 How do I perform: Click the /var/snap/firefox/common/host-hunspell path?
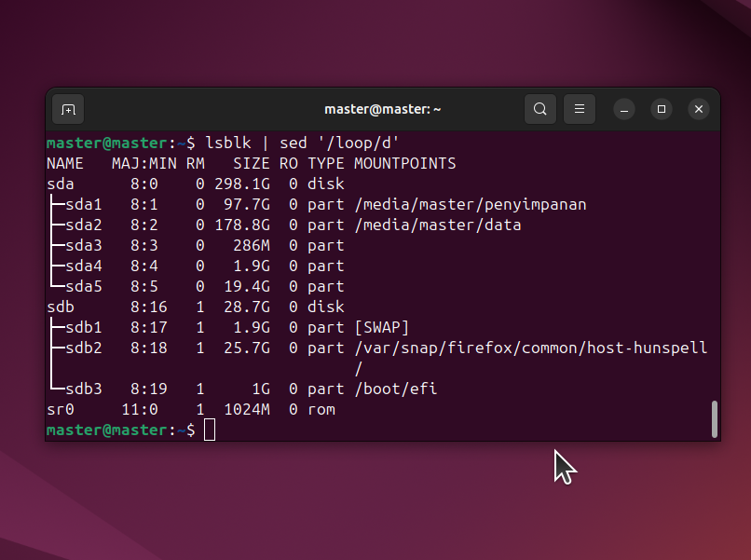click(x=531, y=348)
